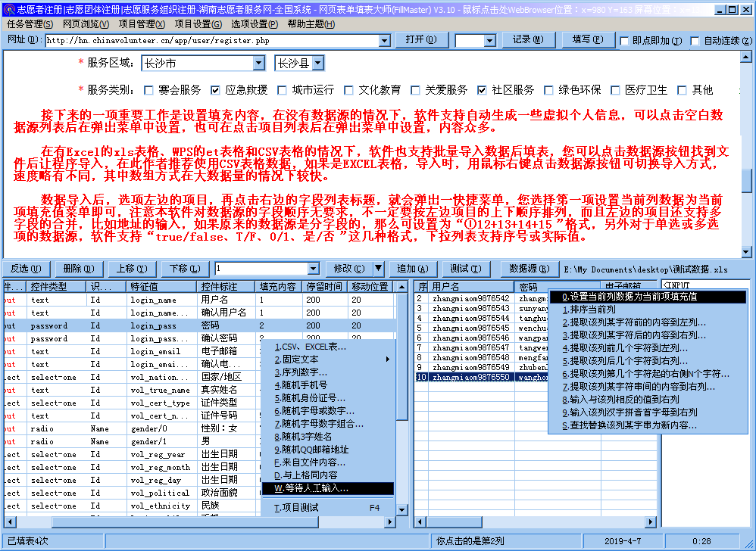Click the 下移 button
756x551 pixels.
click(185, 269)
